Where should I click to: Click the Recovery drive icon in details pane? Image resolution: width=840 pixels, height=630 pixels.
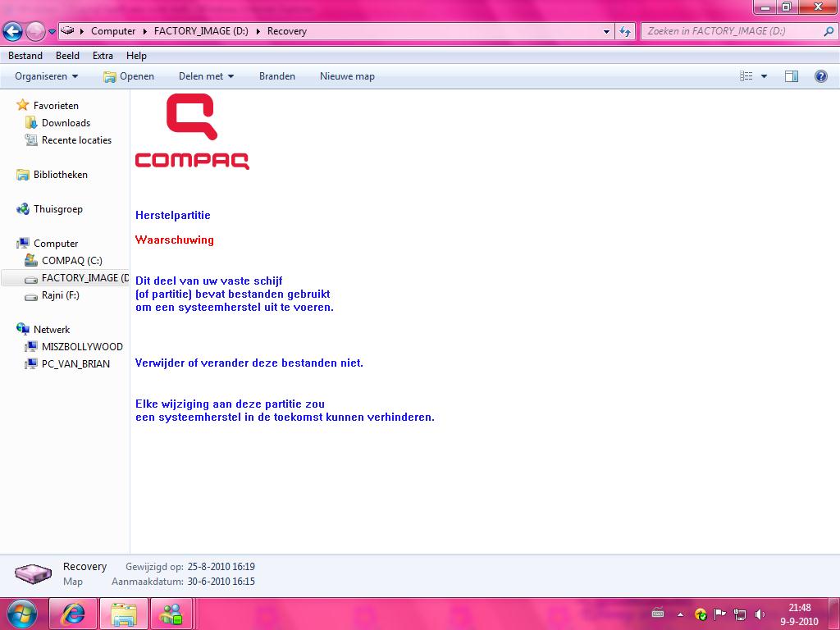[33, 573]
